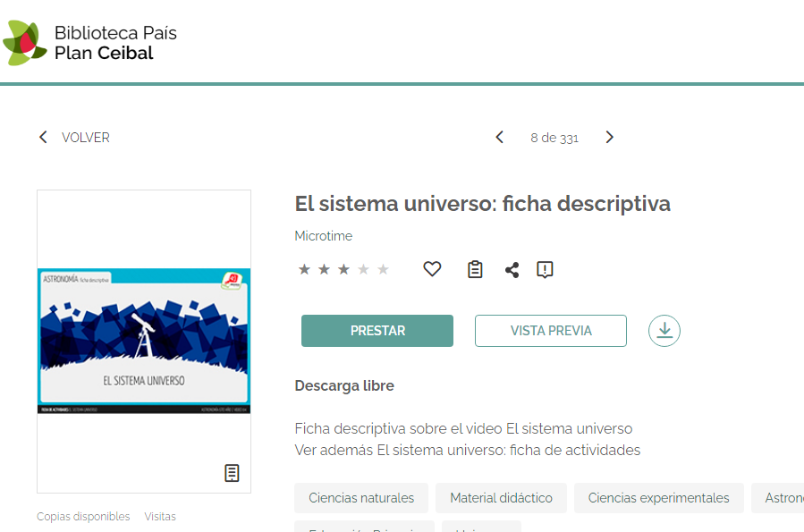Rate the item five stars
Screen dimensions: 804x532
(383, 269)
